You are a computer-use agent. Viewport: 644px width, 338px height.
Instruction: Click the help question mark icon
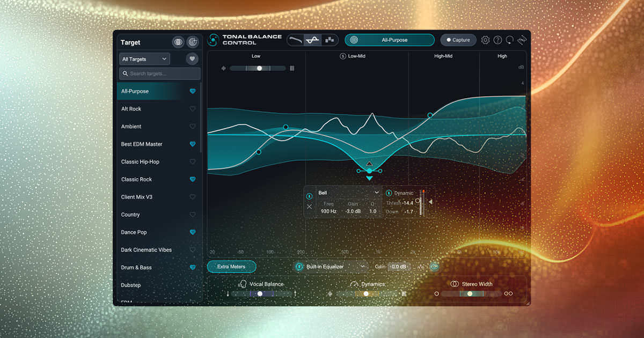497,40
